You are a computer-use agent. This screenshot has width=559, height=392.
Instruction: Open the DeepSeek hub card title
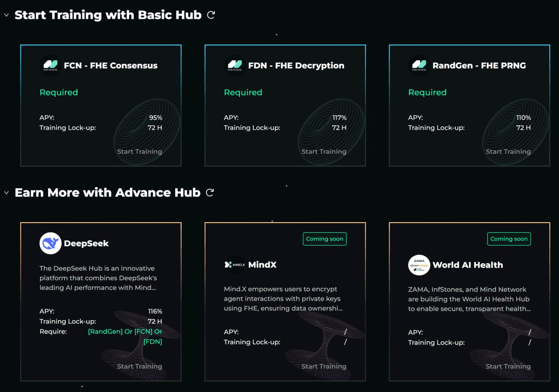click(x=86, y=243)
